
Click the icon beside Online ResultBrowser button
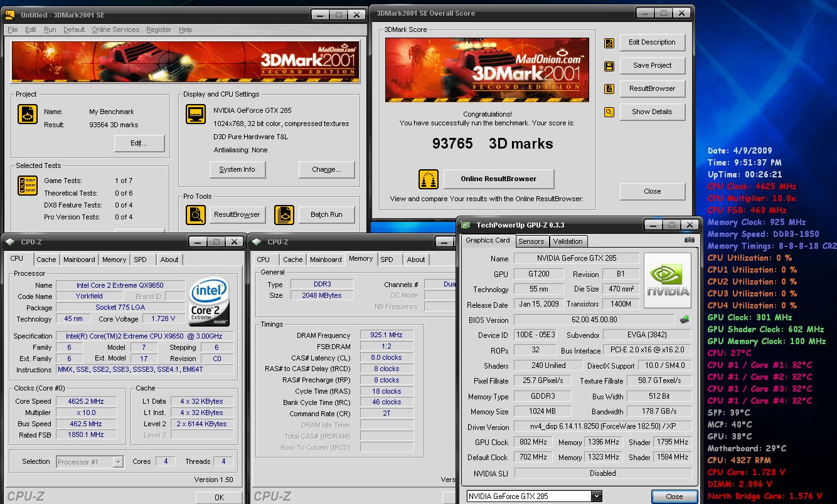click(429, 179)
